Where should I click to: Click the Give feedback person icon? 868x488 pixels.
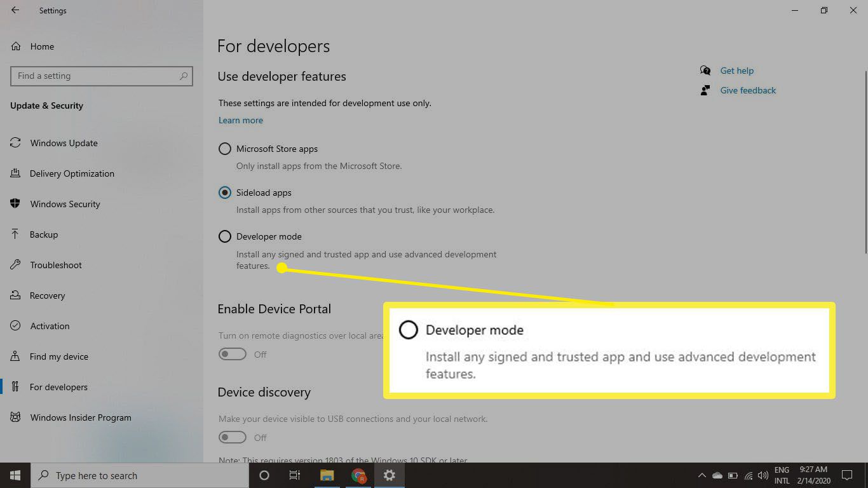tap(705, 90)
